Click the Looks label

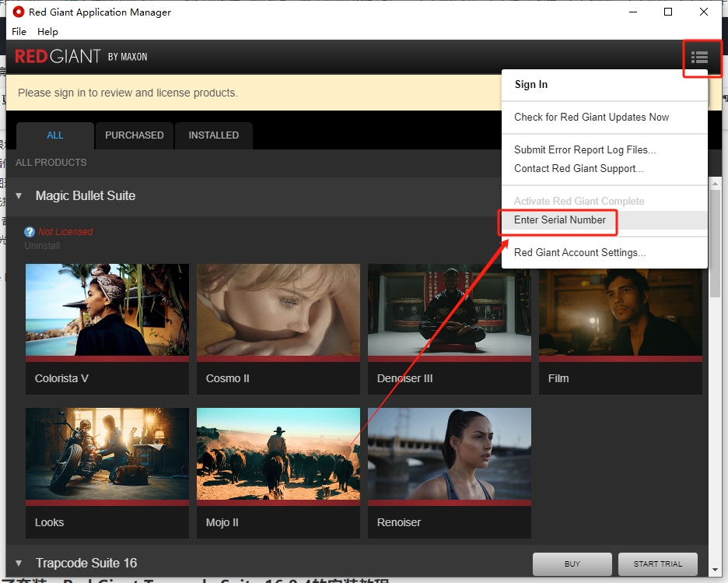click(x=49, y=522)
